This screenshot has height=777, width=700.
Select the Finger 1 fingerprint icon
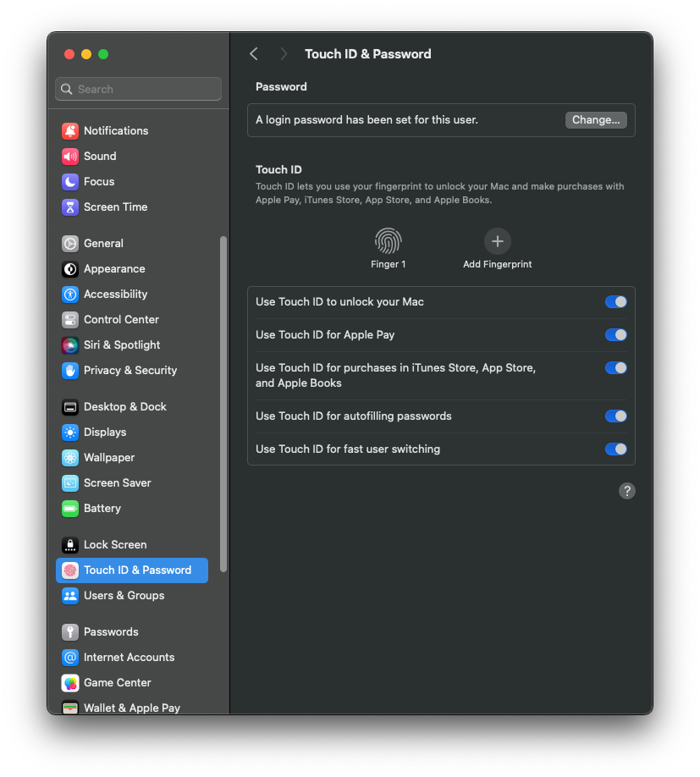[x=388, y=241]
